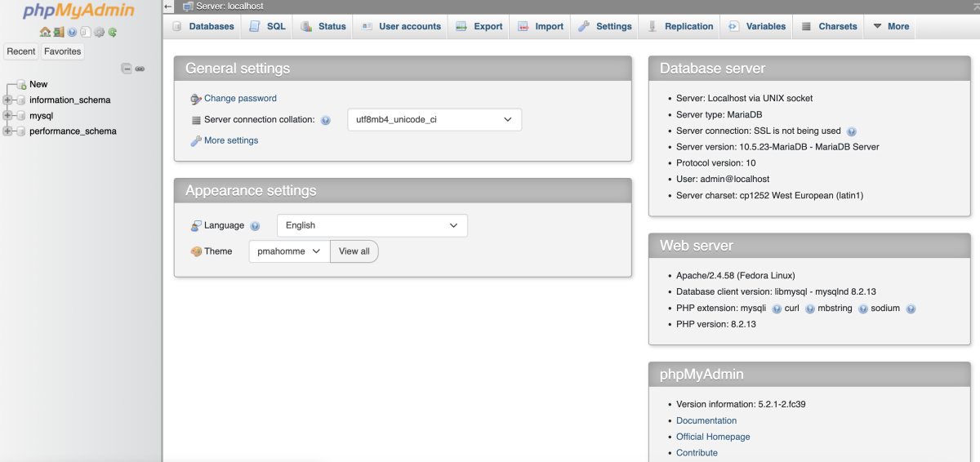
Task: Open the MariaDB documentation pages icon
Action: click(x=85, y=33)
